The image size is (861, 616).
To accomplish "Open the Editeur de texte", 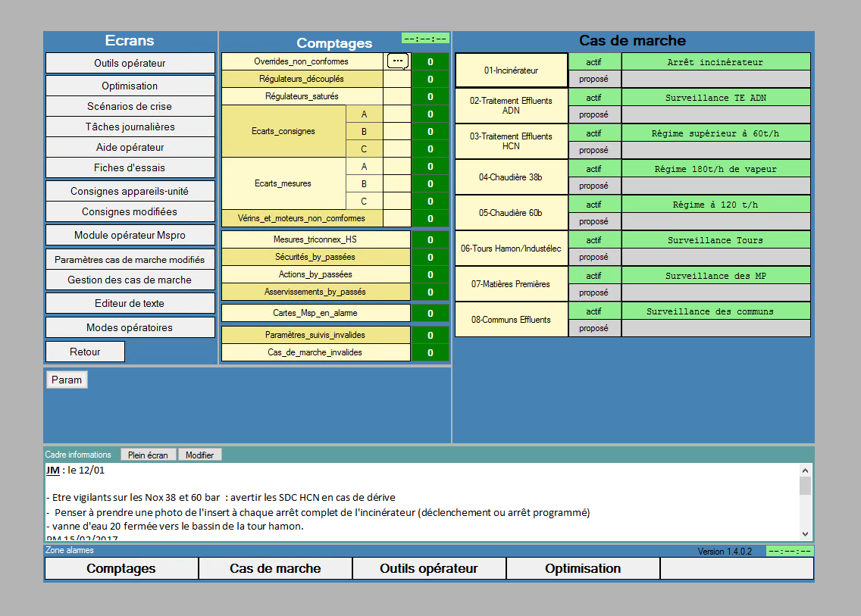I will tap(130, 303).
